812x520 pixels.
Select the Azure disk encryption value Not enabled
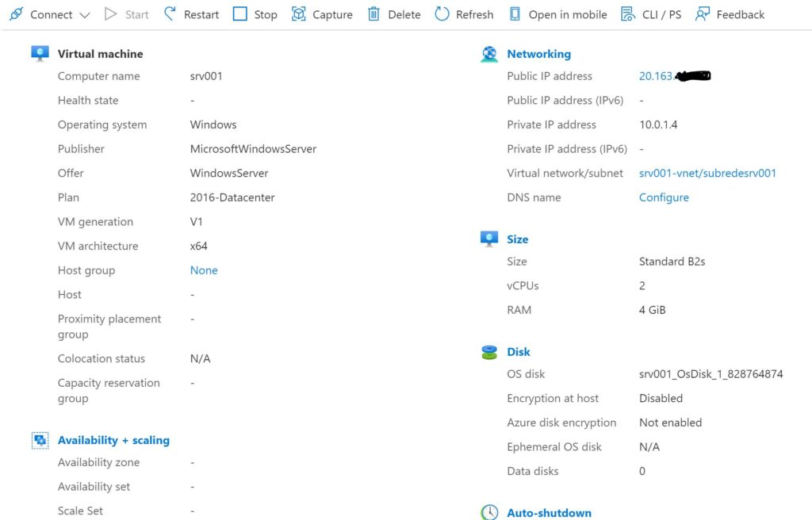click(671, 422)
